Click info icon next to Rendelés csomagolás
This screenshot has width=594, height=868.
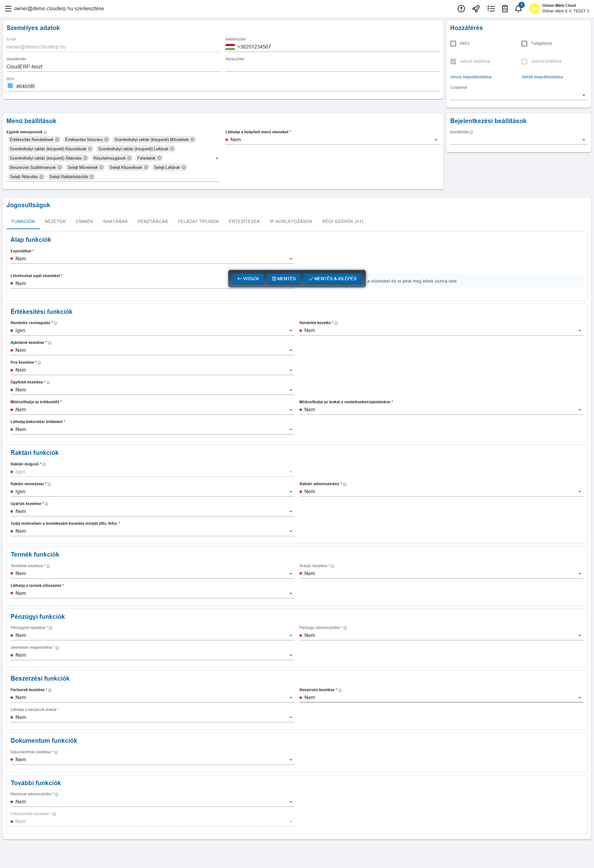[x=56, y=323]
